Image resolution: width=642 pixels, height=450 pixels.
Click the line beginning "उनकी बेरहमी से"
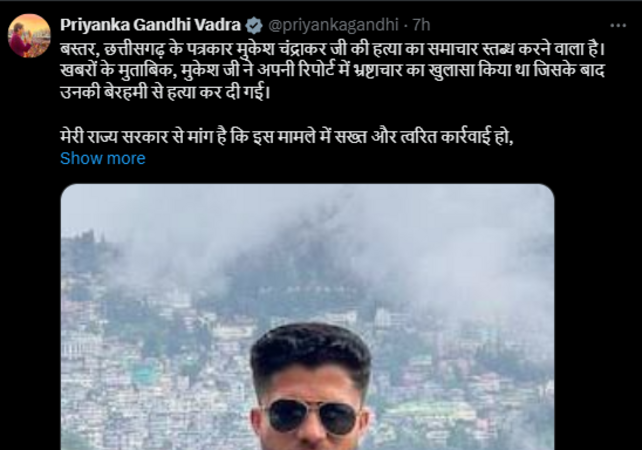165,93
